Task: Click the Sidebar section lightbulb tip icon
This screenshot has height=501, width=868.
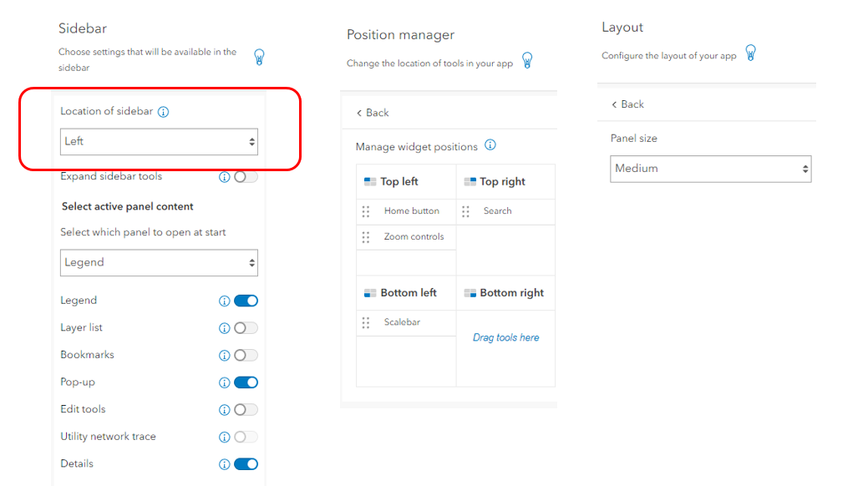Action: point(259,57)
